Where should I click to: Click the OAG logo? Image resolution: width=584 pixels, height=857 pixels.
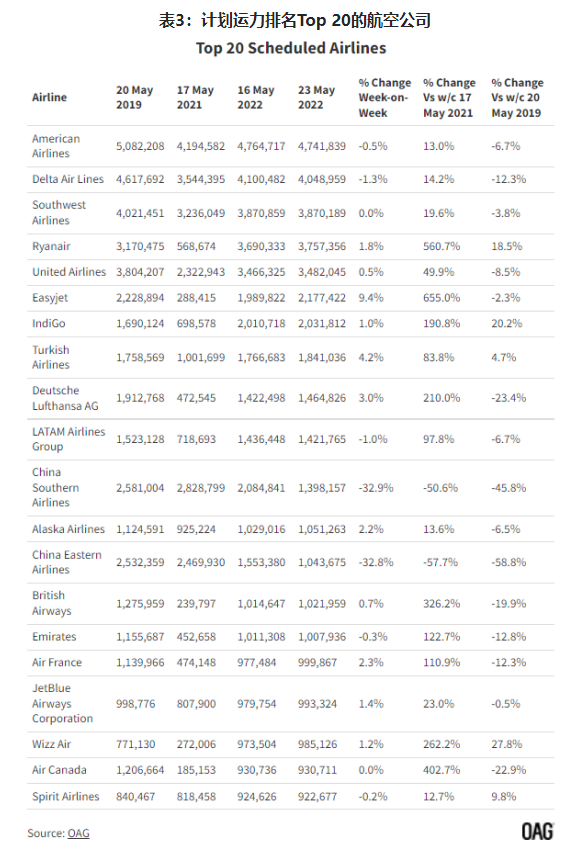tap(538, 831)
